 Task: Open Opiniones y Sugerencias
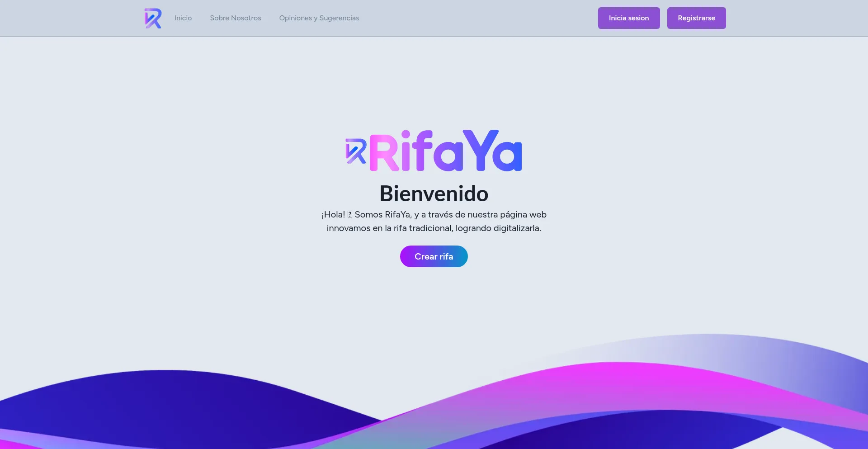coord(319,18)
